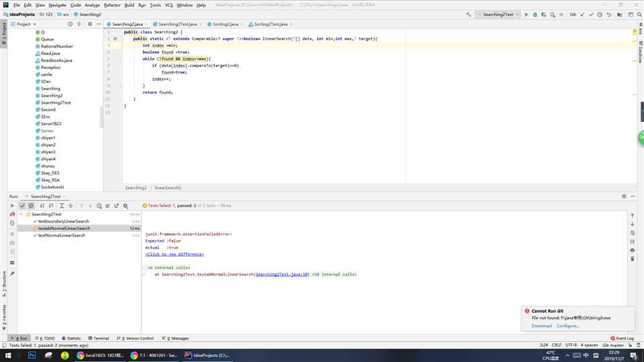Click the Search Everywhere magnifier icon
This screenshot has width=644, height=362.
click(639, 14)
